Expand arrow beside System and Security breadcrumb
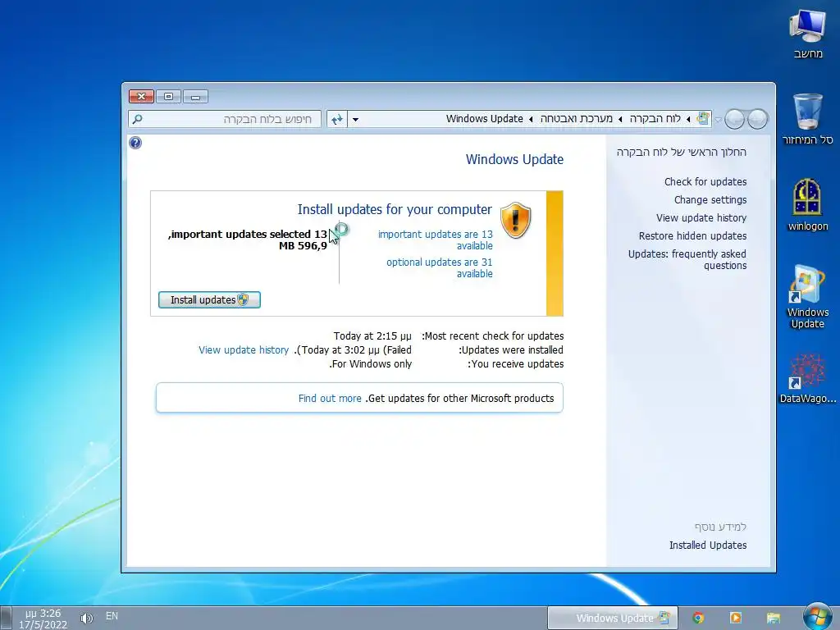 (620, 119)
